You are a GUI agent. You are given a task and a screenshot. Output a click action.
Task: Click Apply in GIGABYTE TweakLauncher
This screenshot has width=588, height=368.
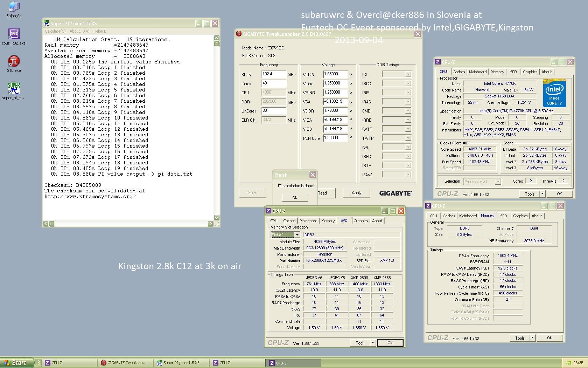tap(356, 193)
